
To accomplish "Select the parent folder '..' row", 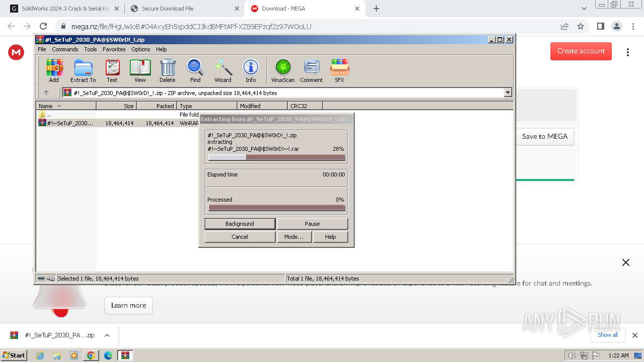I will [x=275, y=115].
